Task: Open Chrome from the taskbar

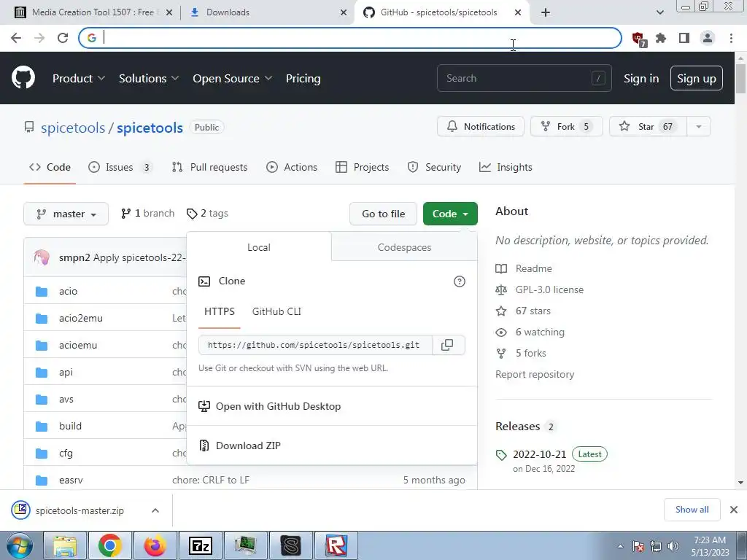Action: (x=110, y=545)
